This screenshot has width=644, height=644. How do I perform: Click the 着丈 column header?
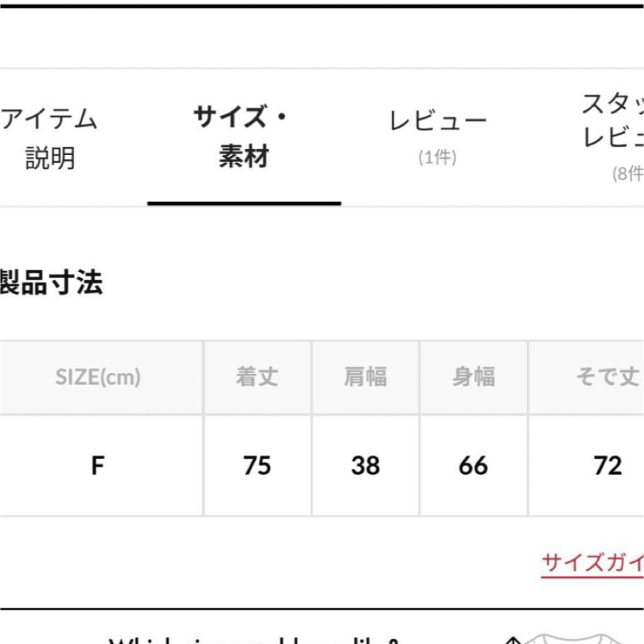(257, 377)
